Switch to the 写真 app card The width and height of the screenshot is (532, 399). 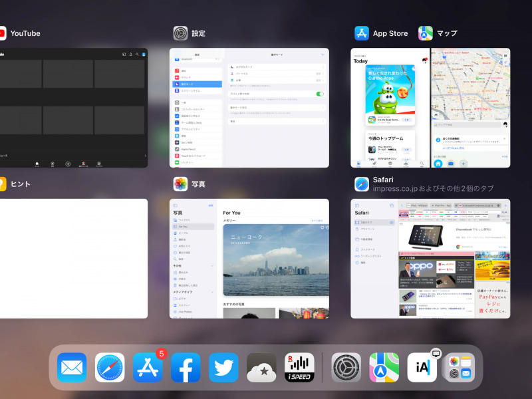[249, 259]
